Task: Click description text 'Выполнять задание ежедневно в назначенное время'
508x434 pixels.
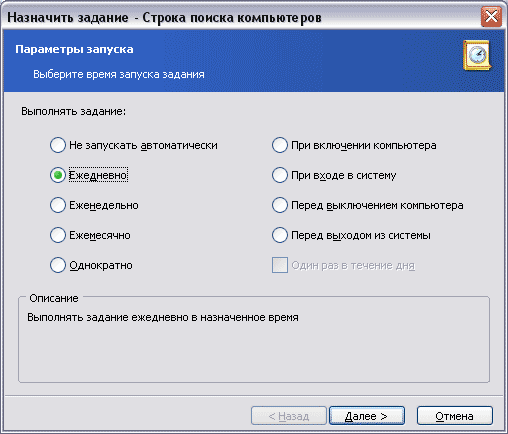Action: [x=163, y=317]
